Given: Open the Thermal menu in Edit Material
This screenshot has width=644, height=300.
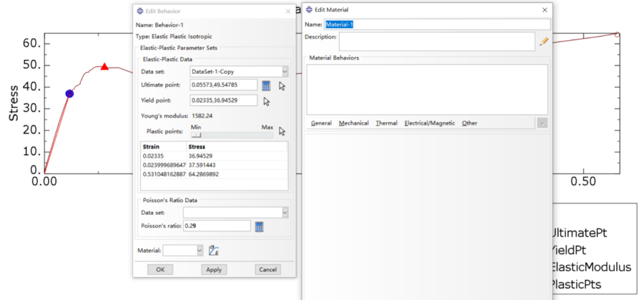Looking at the screenshot, I should click(x=386, y=123).
